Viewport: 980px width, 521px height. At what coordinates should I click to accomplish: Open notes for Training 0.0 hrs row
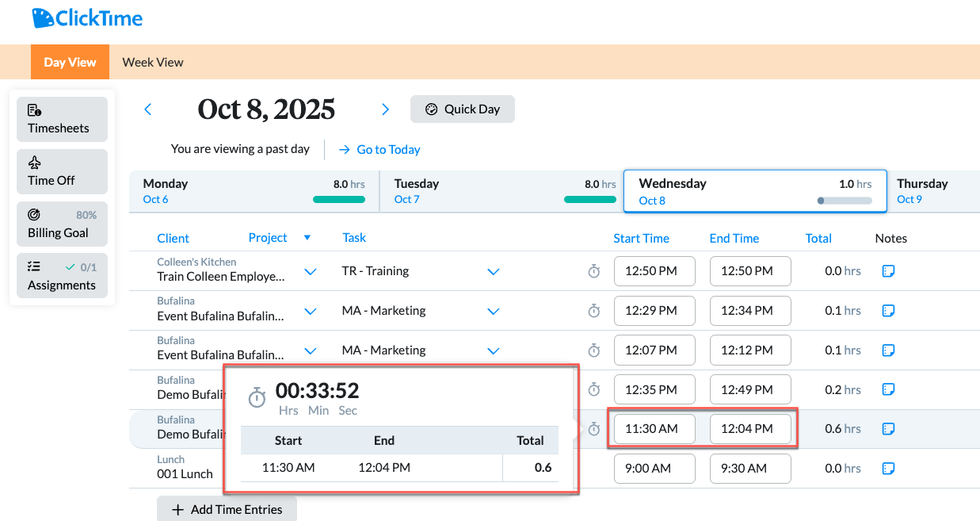889,271
